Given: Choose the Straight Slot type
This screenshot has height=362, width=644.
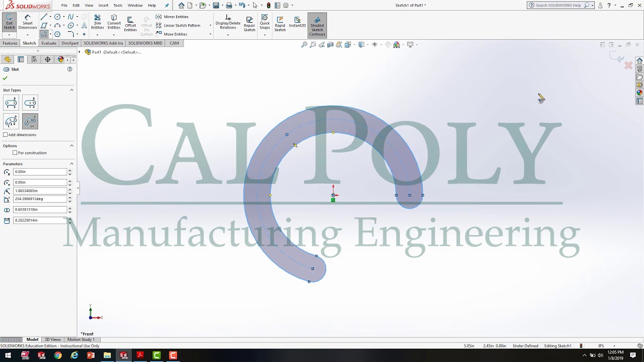Looking at the screenshot, I should (11, 103).
